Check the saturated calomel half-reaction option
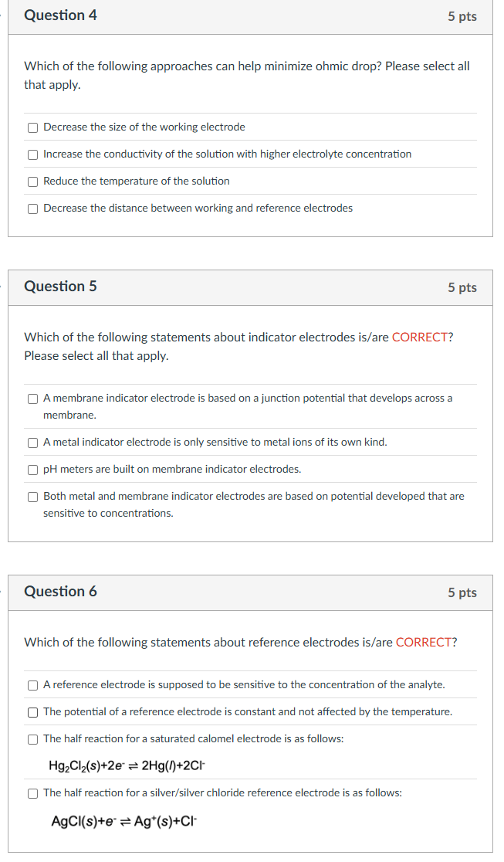Viewport: 504px width, 862px height. [x=32, y=738]
